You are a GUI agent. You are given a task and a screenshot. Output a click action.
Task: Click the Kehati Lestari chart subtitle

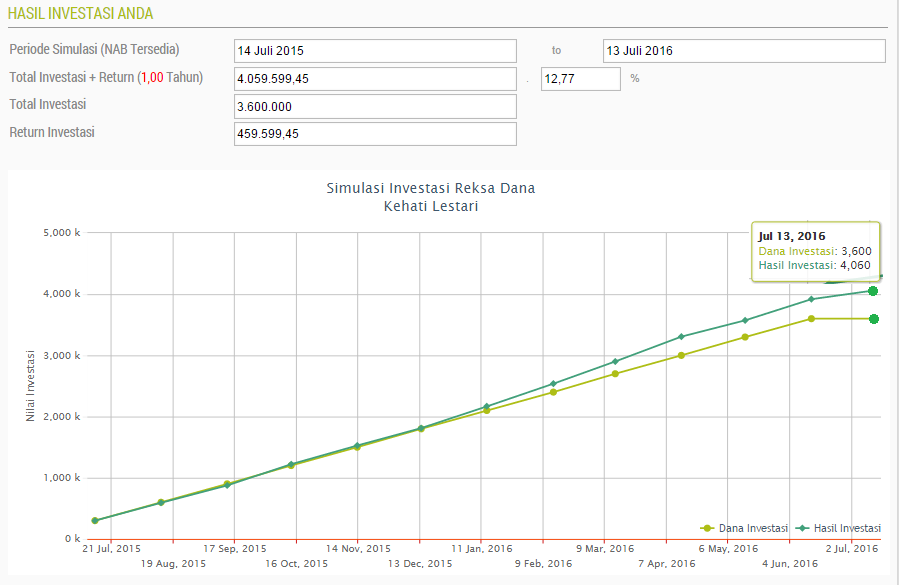pyautogui.click(x=431, y=206)
